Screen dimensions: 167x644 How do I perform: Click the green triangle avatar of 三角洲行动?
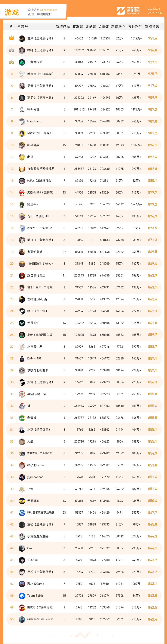pyautogui.click(x=22, y=62)
